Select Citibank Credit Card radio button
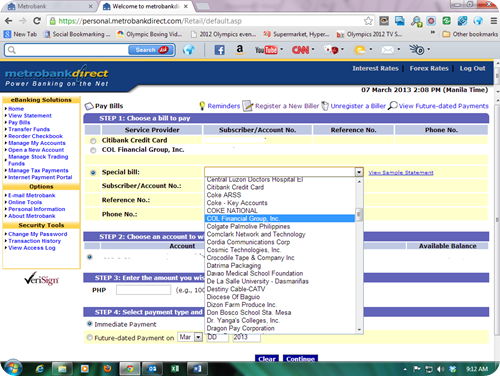Viewport: 500px width, 376px height. pyautogui.click(x=93, y=141)
